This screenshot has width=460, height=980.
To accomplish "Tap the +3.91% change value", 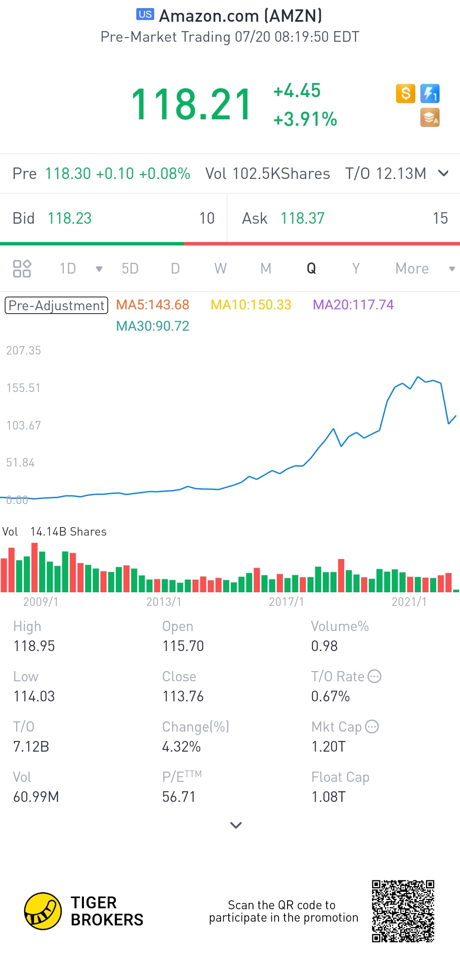I will [305, 119].
